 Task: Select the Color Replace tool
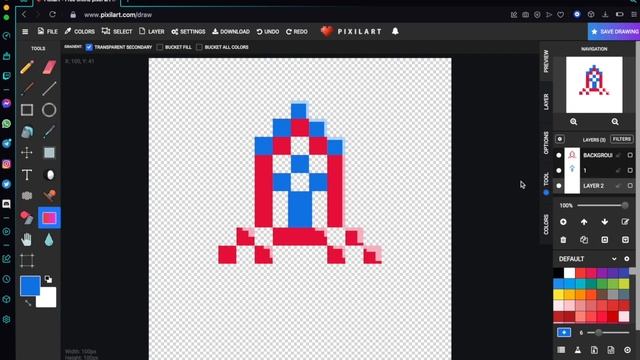(27, 217)
